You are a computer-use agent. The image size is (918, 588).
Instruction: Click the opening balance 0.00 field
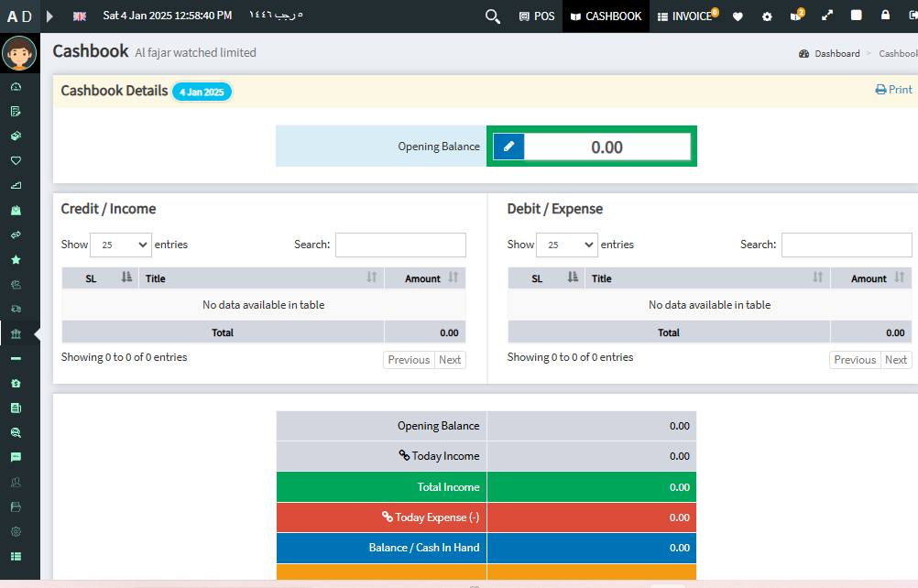tap(607, 147)
